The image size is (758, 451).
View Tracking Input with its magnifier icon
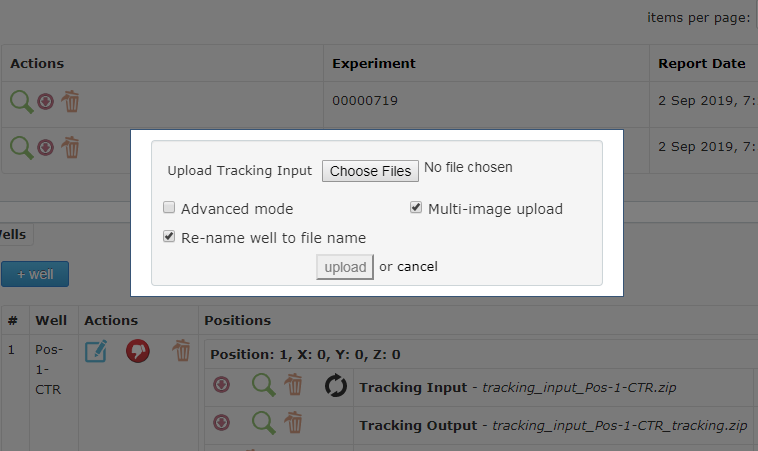264,386
